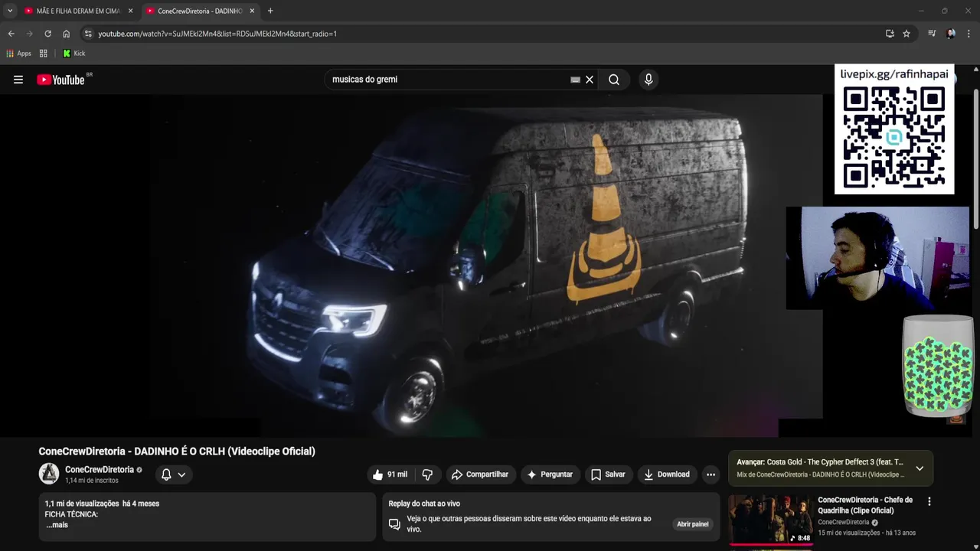Save the video with Salvar
The height and width of the screenshot is (551, 980).
point(608,474)
